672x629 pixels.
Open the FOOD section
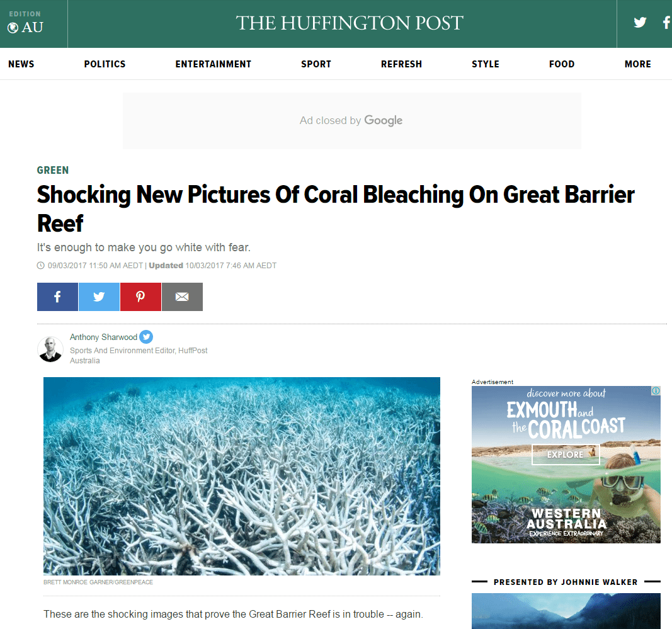click(x=561, y=64)
